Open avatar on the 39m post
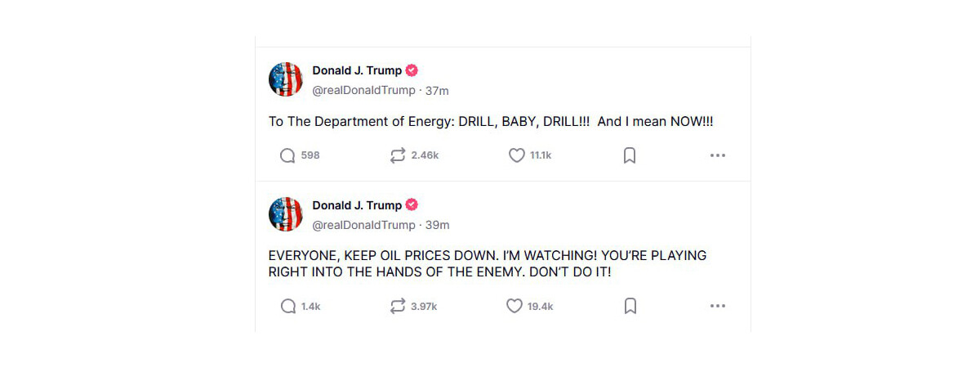980x368 pixels. coord(286,213)
